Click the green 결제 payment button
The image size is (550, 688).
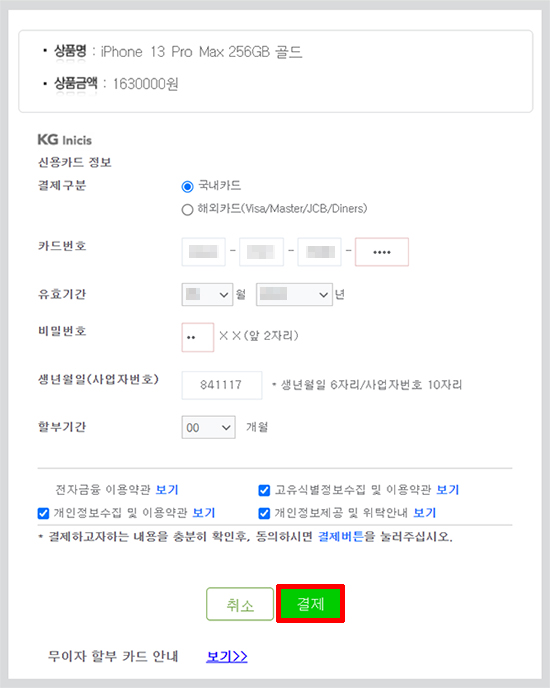coord(310,603)
